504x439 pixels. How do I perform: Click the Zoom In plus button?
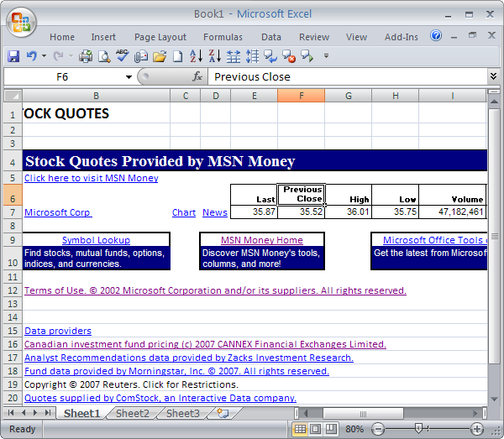click(476, 429)
